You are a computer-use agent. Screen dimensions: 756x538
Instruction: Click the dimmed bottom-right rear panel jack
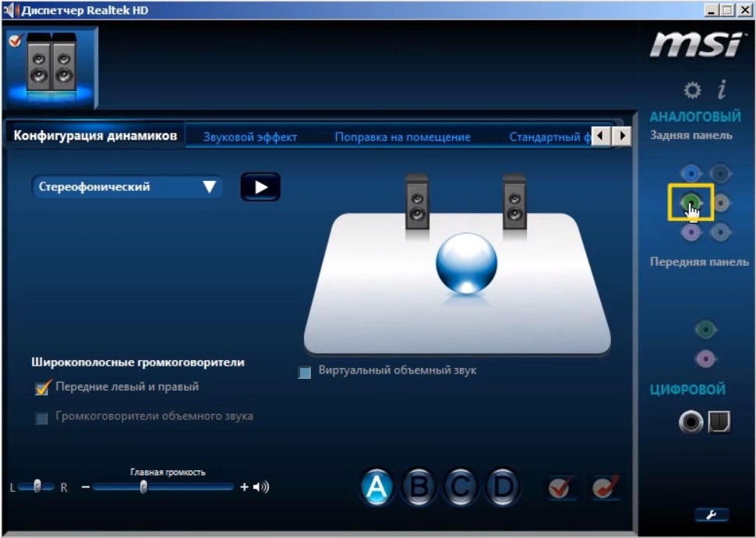(x=720, y=232)
